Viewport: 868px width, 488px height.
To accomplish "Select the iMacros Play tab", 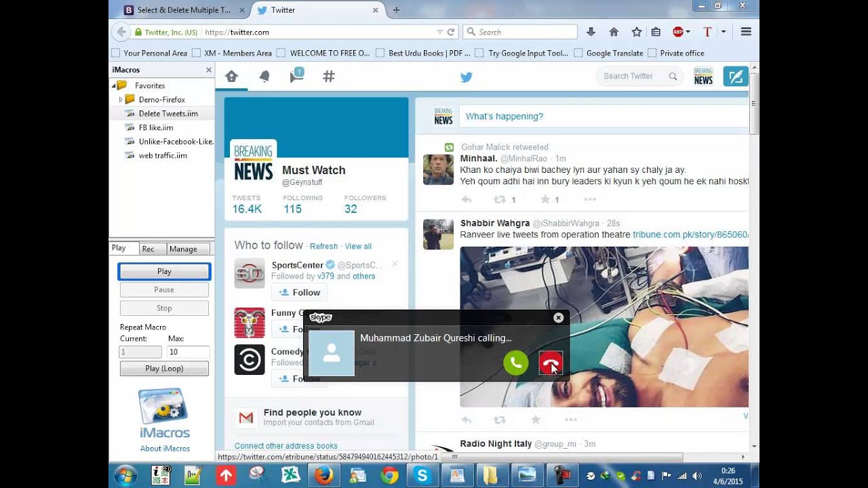I will coord(119,248).
